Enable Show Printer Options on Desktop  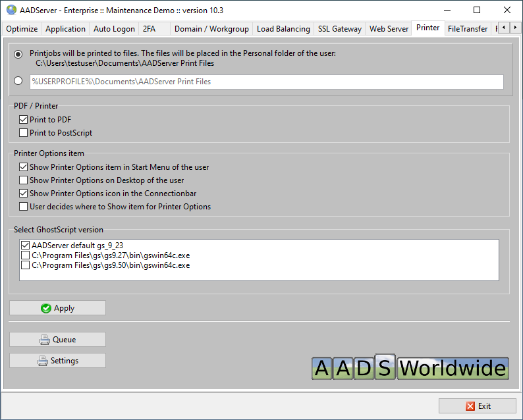tap(24, 180)
